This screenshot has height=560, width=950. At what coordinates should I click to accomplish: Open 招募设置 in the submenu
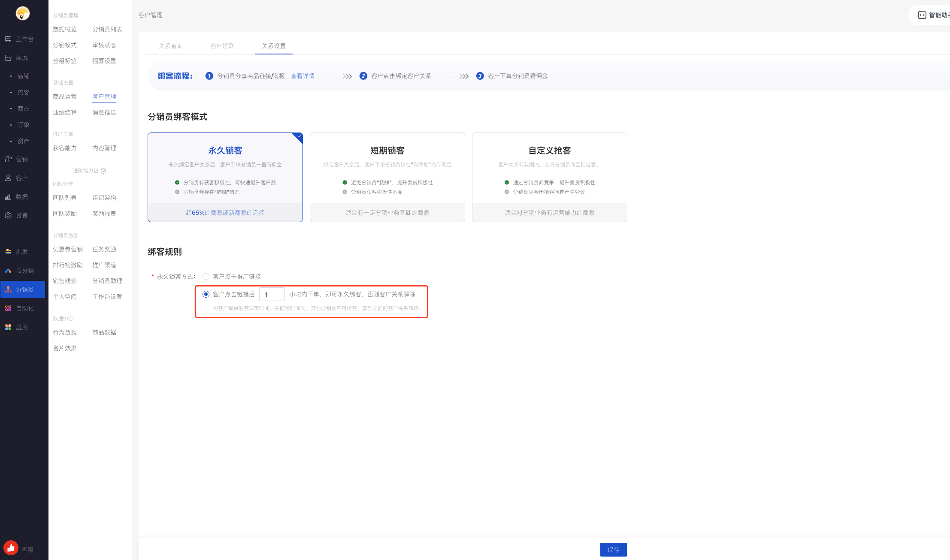[x=104, y=61]
